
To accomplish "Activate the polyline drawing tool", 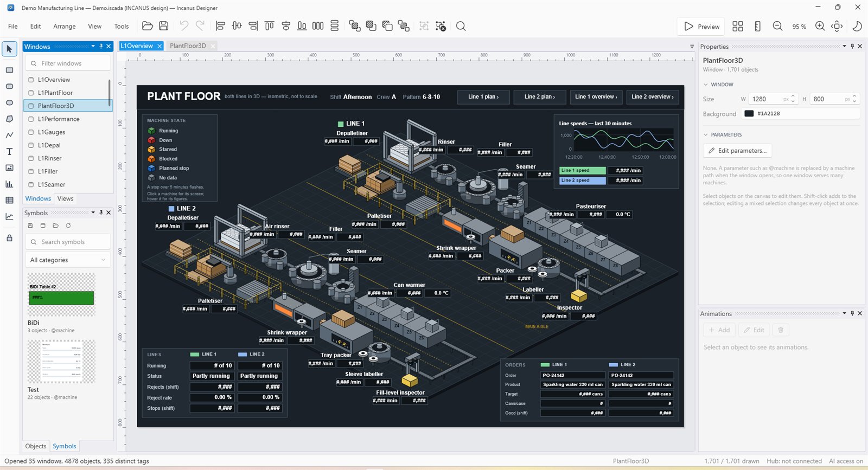I will pyautogui.click(x=9, y=135).
